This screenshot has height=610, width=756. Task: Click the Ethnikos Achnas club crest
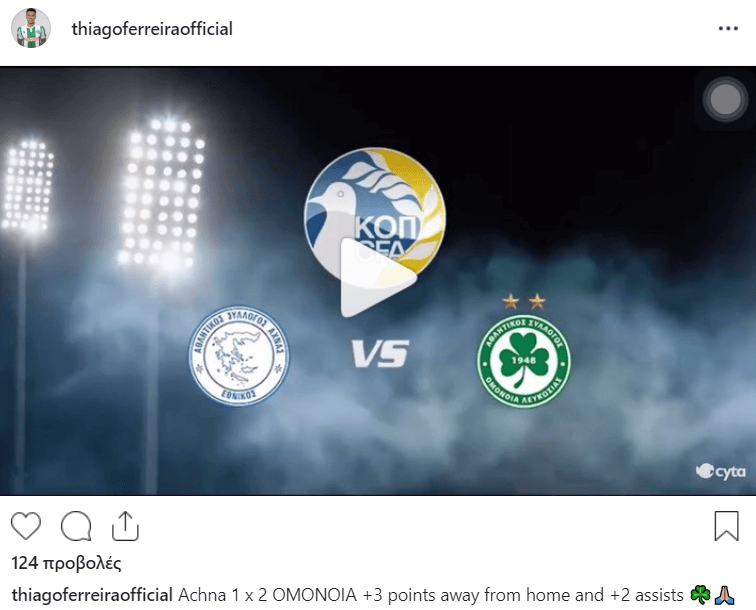click(239, 355)
